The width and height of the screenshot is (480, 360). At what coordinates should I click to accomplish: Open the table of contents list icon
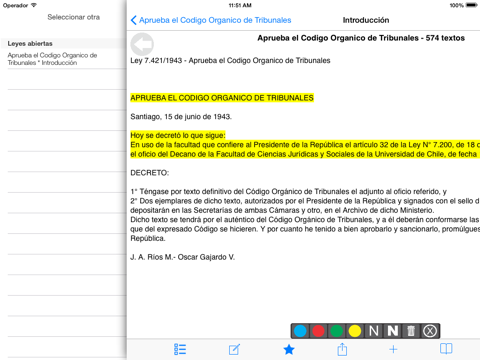pos(180,349)
